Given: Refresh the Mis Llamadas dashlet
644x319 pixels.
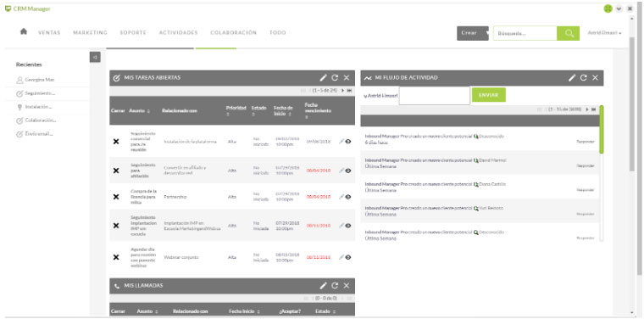Looking at the screenshot, I should [335, 285].
